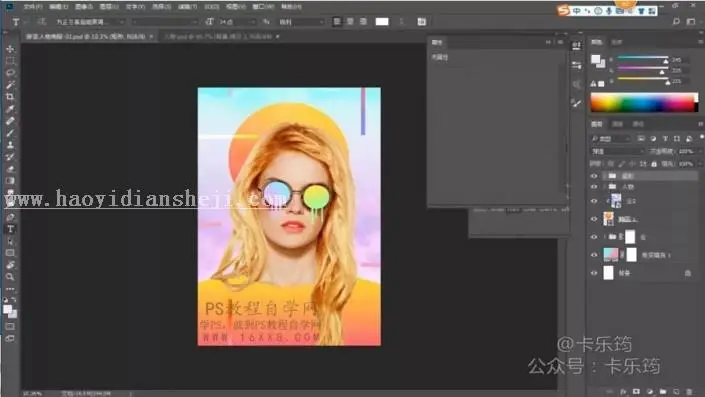The image size is (705, 397).
Task: Click the text color swatch in options bar
Action: [x=382, y=22]
